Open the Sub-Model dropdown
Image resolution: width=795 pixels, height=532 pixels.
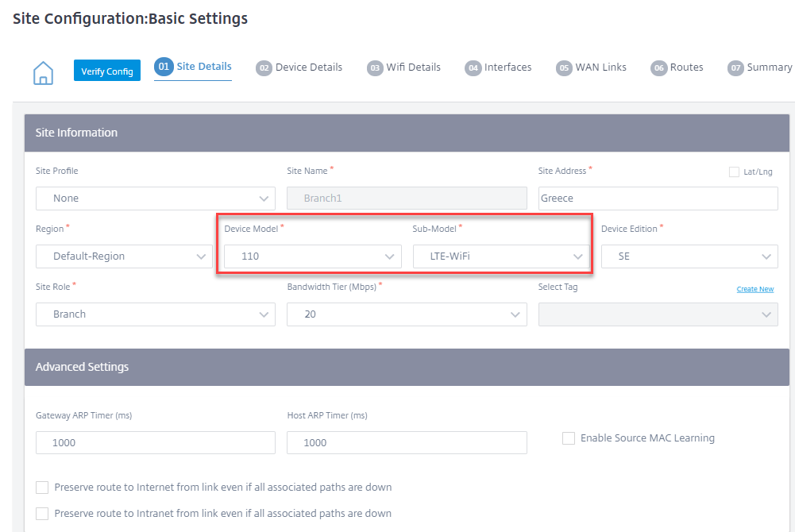(501, 256)
